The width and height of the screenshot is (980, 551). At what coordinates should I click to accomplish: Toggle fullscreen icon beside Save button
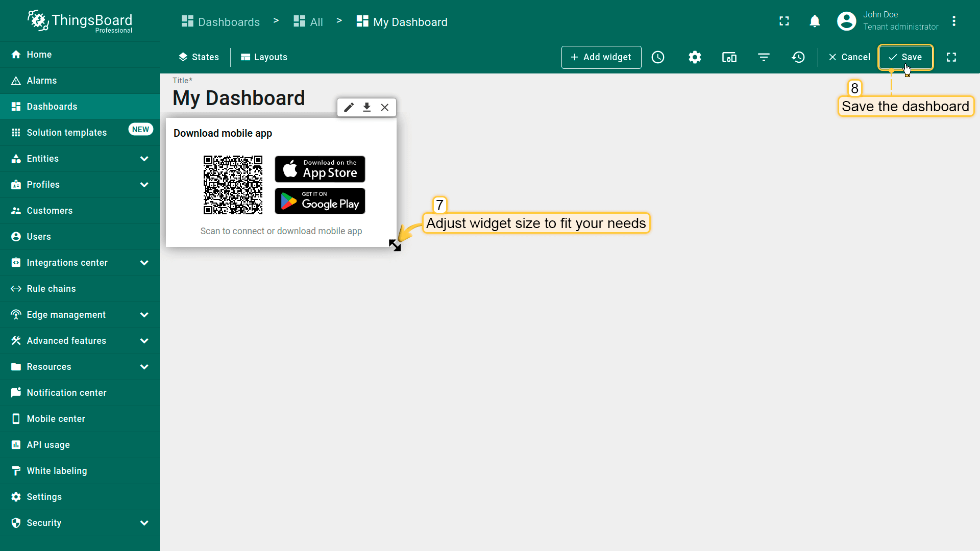(x=951, y=57)
